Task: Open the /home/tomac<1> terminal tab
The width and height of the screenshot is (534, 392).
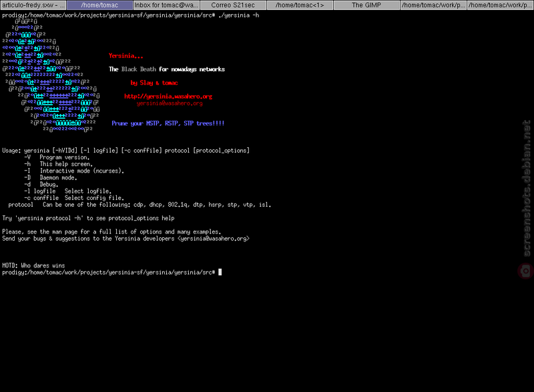Action: point(300,5)
